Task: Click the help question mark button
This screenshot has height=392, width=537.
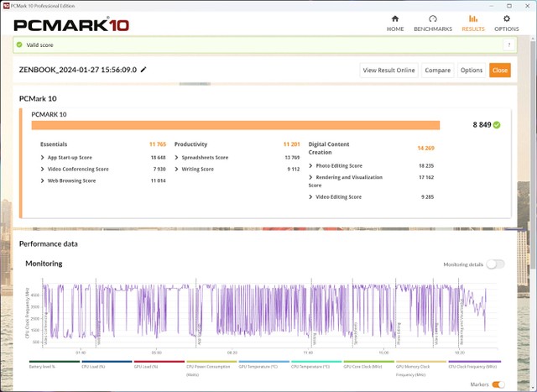Action: pos(509,44)
